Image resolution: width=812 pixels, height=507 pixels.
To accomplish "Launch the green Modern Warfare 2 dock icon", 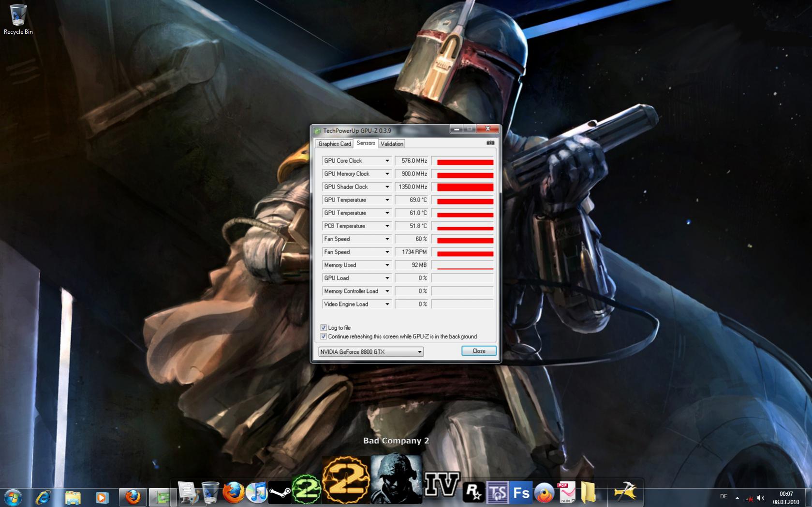I will [x=307, y=489].
